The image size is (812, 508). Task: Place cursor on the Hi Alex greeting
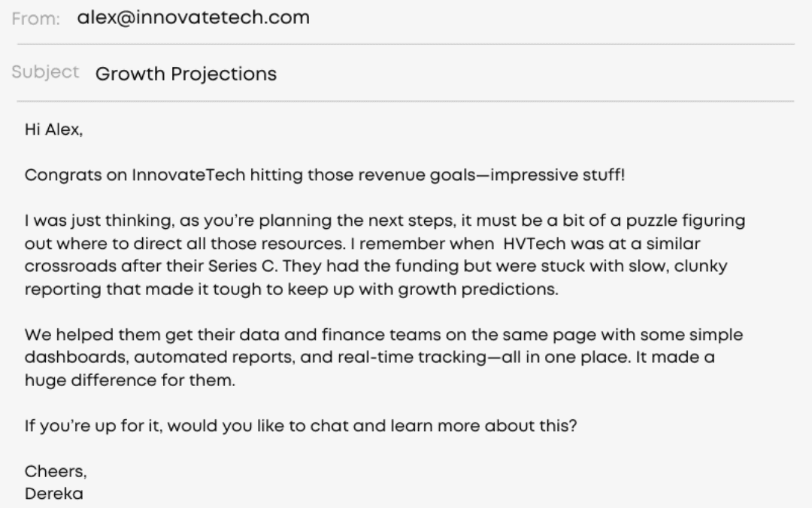(53, 129)
